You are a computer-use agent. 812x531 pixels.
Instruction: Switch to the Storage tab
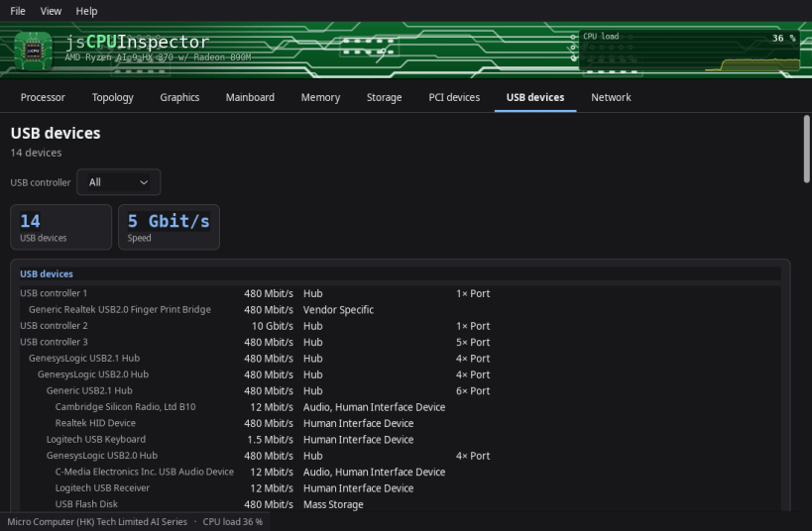(385, 97)
